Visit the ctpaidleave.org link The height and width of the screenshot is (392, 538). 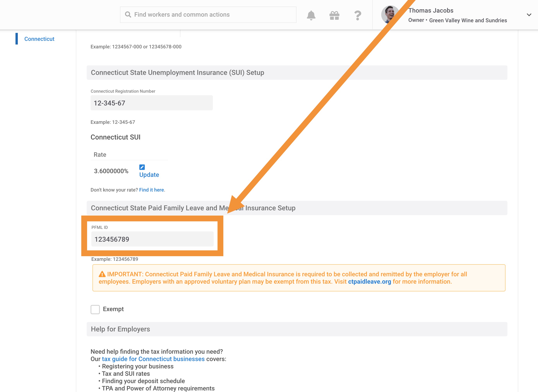369,282
